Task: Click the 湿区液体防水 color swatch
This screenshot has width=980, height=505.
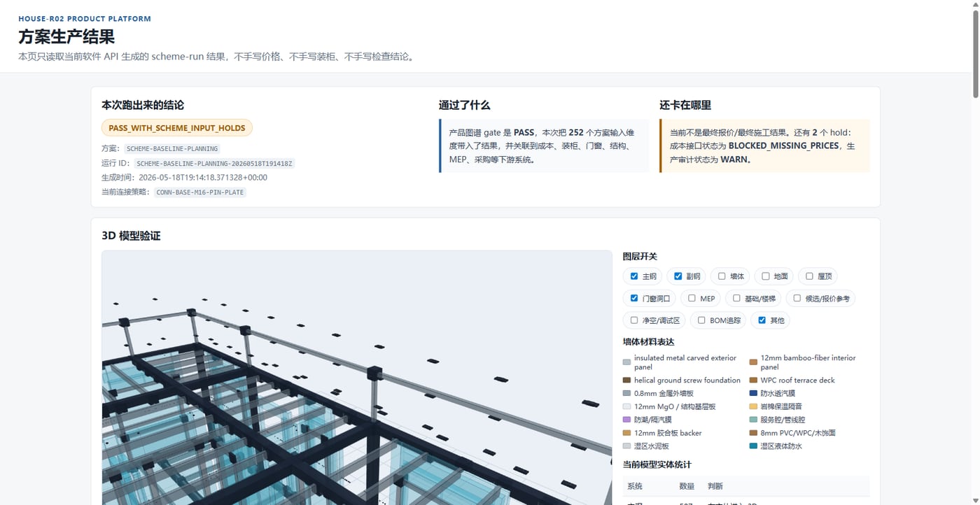Action: [x=753, y=446]
